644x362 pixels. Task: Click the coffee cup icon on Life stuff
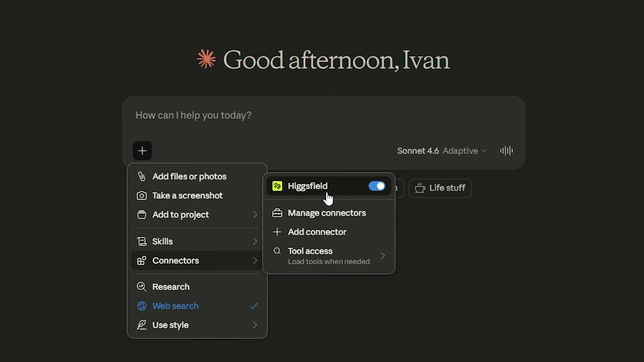tap(420, 188)
